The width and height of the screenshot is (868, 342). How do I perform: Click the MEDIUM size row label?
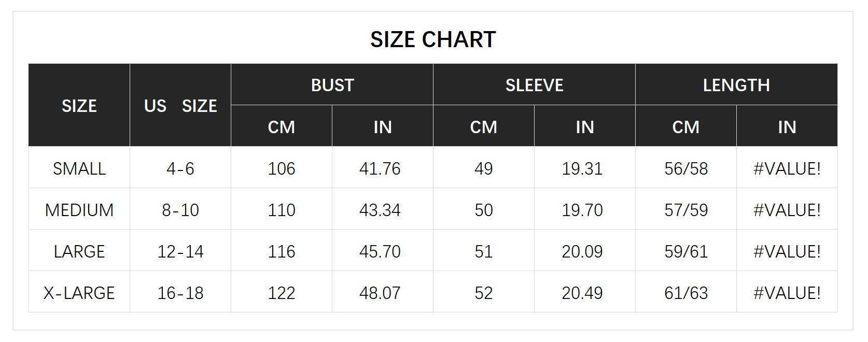tap(79, 210)
